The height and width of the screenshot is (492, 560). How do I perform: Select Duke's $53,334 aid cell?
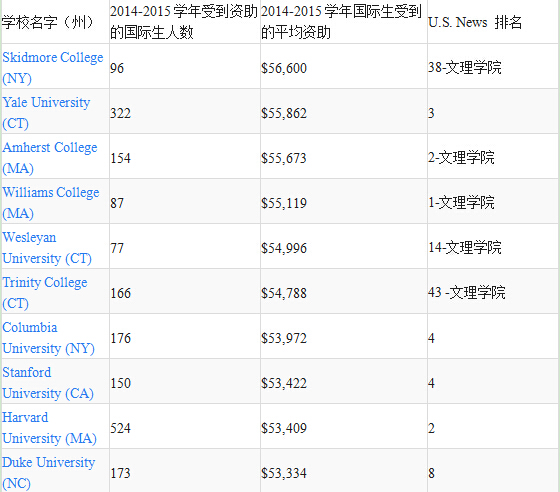(284, 473)
